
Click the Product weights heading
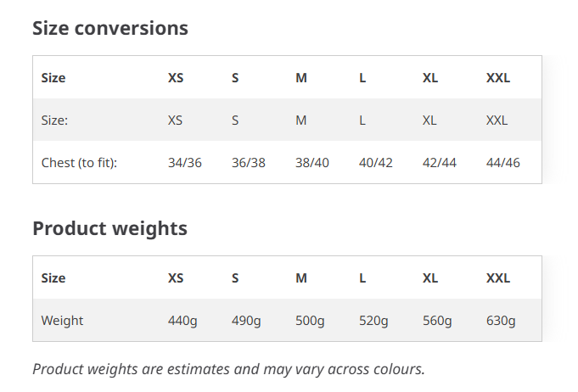coord(109,228)
